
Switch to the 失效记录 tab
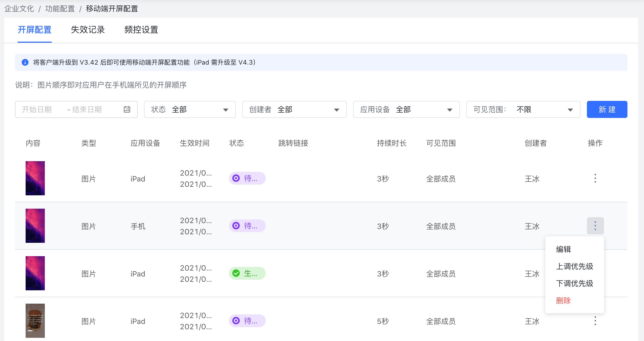coord(88,30)
